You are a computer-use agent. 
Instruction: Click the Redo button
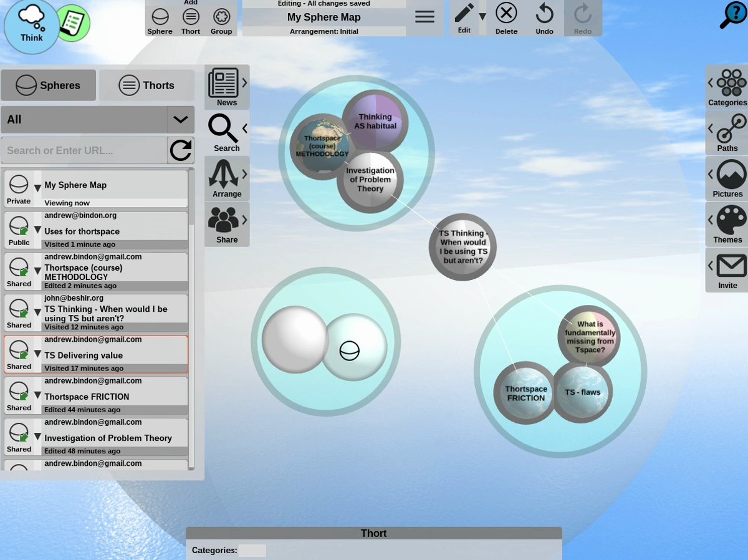point(583,18)
